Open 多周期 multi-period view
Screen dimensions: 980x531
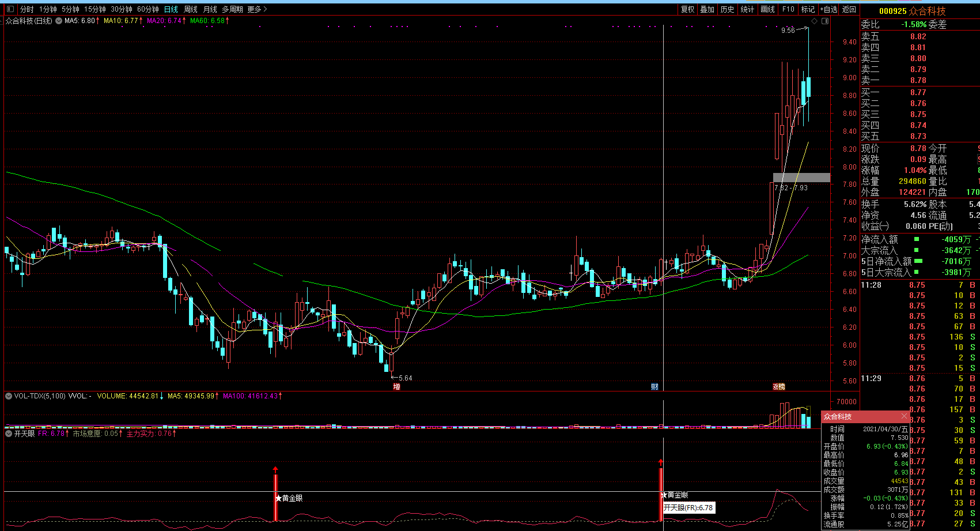click(x=233, y=9)
